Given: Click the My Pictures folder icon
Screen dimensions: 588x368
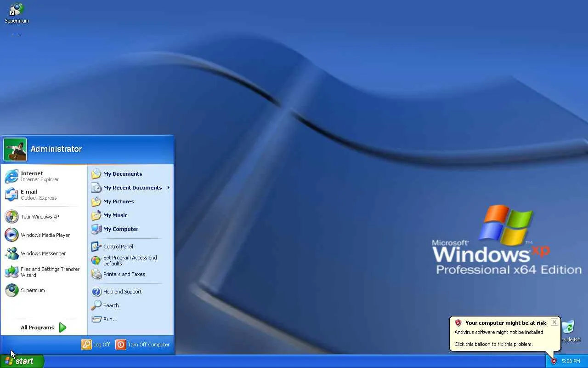Looking at the screenshot, I should [96, 201].
